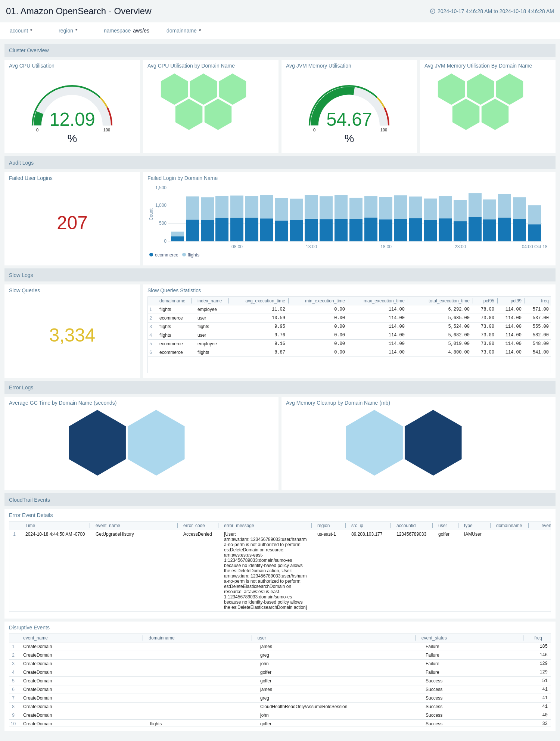The image size is (560, 741).
Task: Click Slow Queries value 3,334
Action: point(72,335)
